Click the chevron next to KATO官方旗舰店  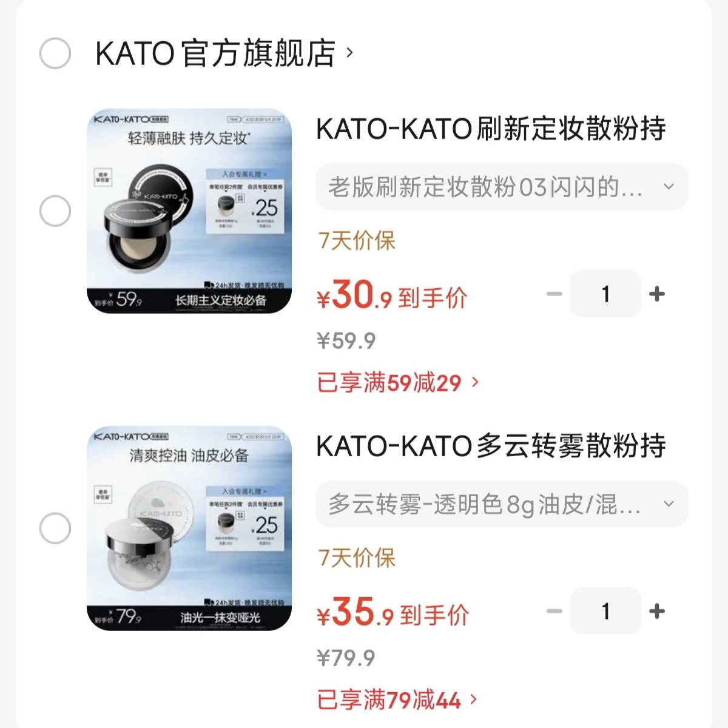coord(349,53)
